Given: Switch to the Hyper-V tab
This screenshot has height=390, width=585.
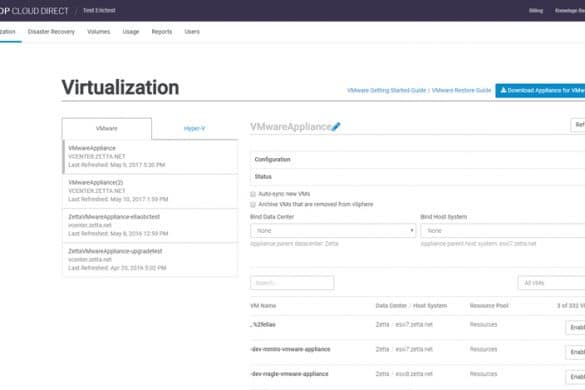Looking at the screenshot, I should (x=194, y=129).
